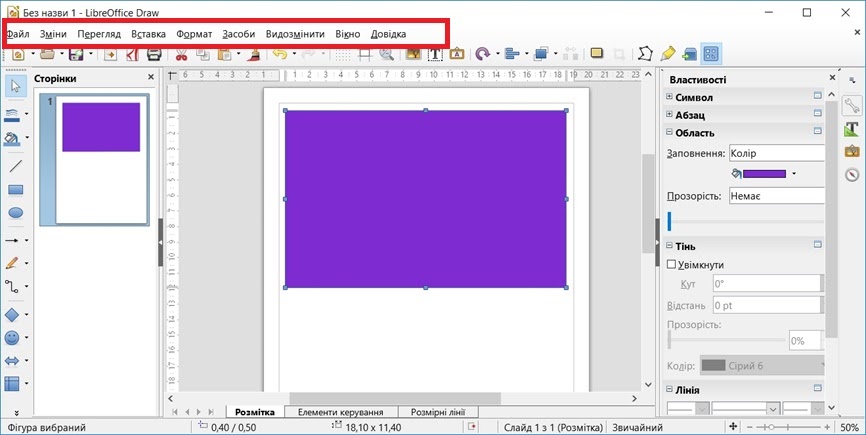
Task: Select the Rectangle tool in the drawing toolbar
Action: [x=15, y=189]
